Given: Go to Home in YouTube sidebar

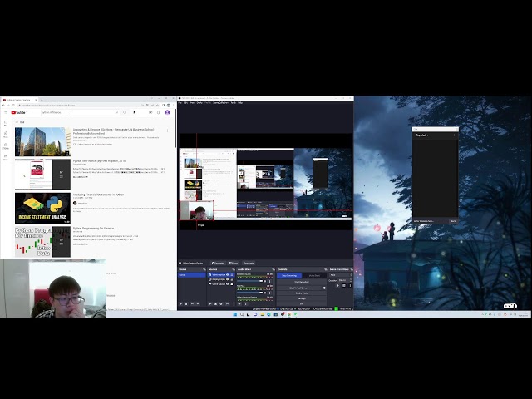Looking at the screenshot, I should [6, 123].
